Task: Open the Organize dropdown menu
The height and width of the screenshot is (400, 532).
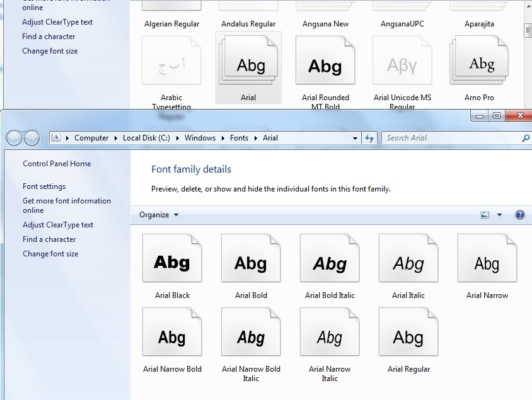Action: pos(159,215)
